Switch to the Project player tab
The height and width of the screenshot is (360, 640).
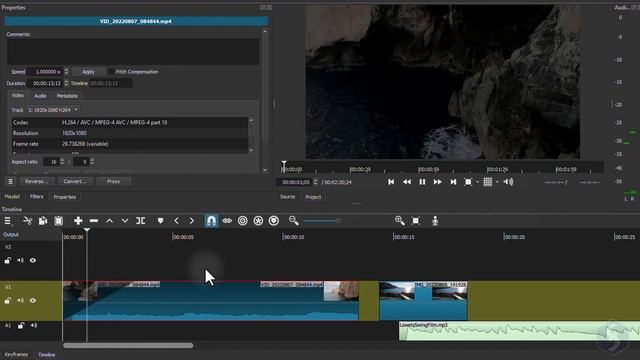pos(313,197)
